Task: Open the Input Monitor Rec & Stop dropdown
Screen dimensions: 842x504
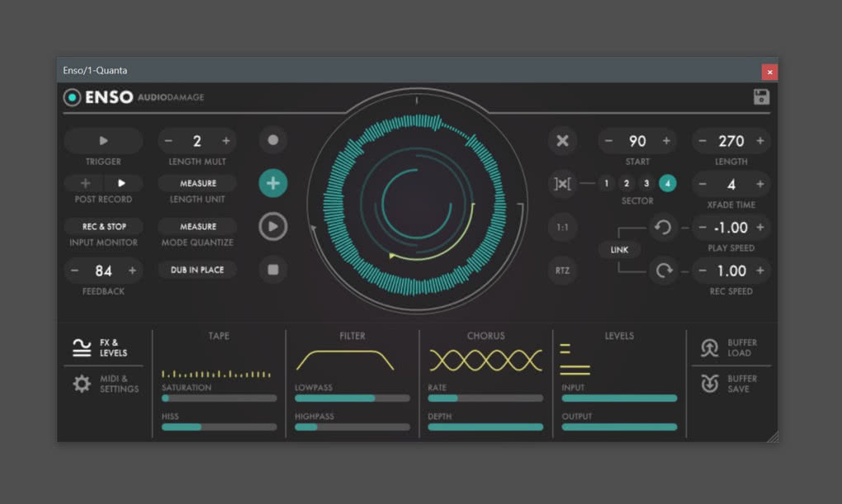Action: pyautogui.click(x=104, y=227)
